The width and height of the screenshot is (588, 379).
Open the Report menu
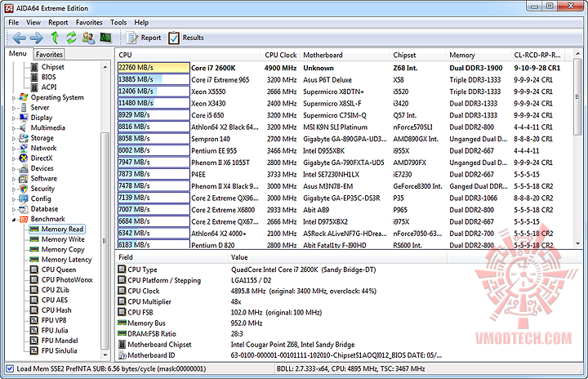(x=58, y=23)
